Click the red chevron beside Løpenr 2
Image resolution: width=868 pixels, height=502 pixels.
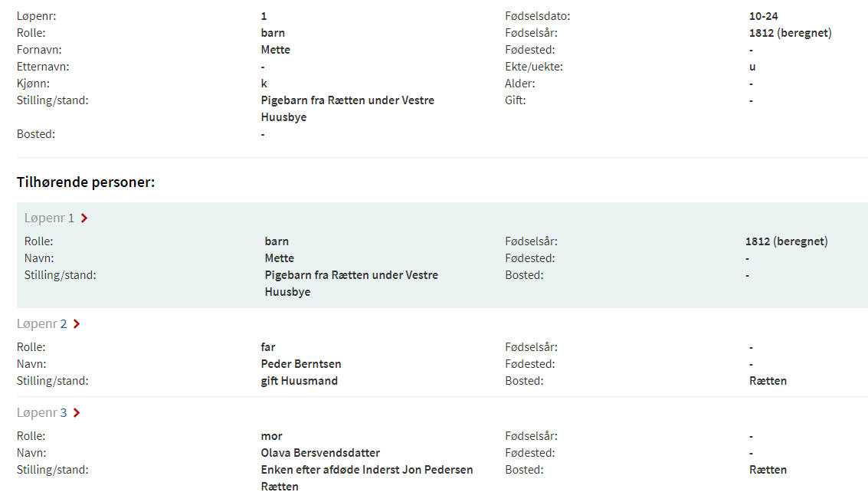point(77,324)
